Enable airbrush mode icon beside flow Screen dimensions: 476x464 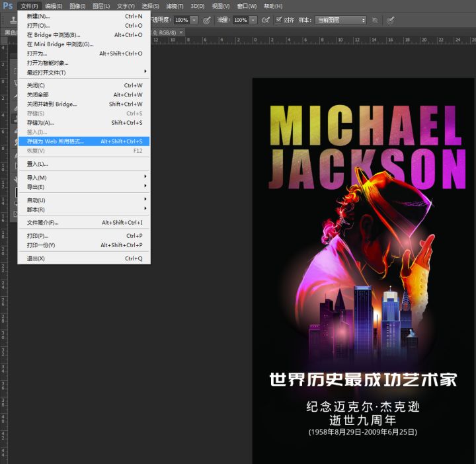coord(266,20)
